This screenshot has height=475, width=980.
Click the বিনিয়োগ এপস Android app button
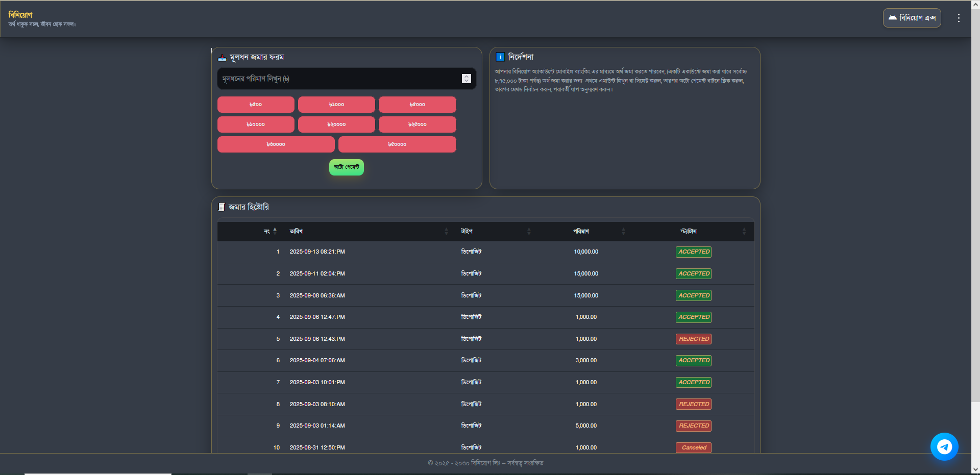pyautogui.click(x=912, y=18)
